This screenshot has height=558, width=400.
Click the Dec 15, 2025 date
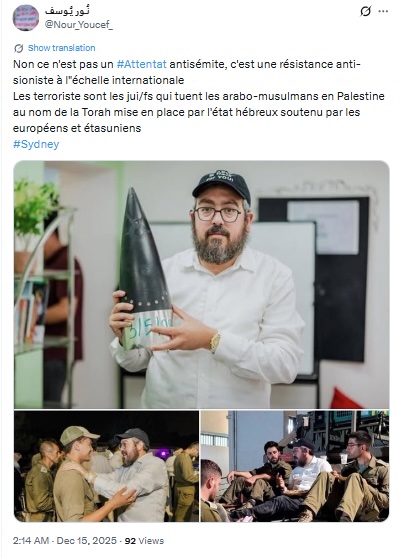(86, 541)
